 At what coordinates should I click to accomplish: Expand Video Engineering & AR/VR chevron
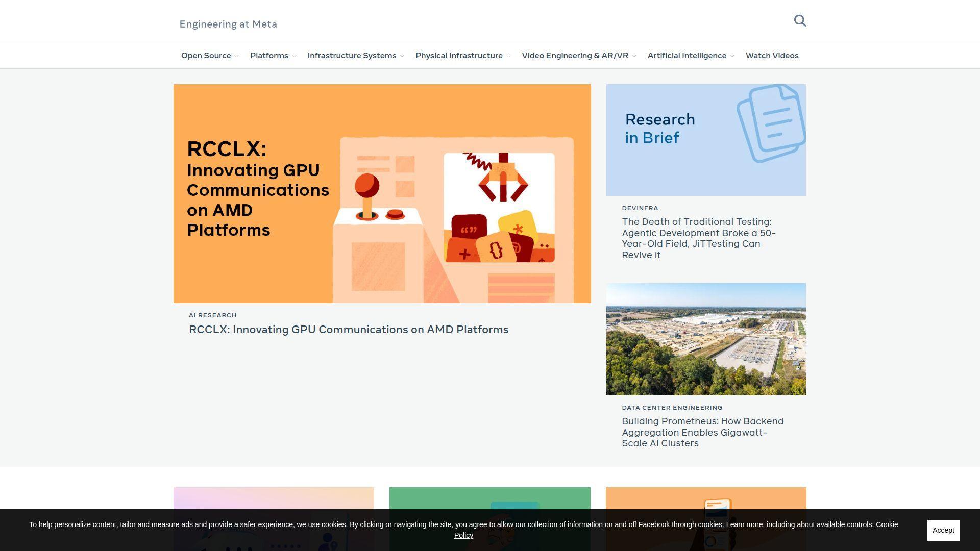coord(634,56)
